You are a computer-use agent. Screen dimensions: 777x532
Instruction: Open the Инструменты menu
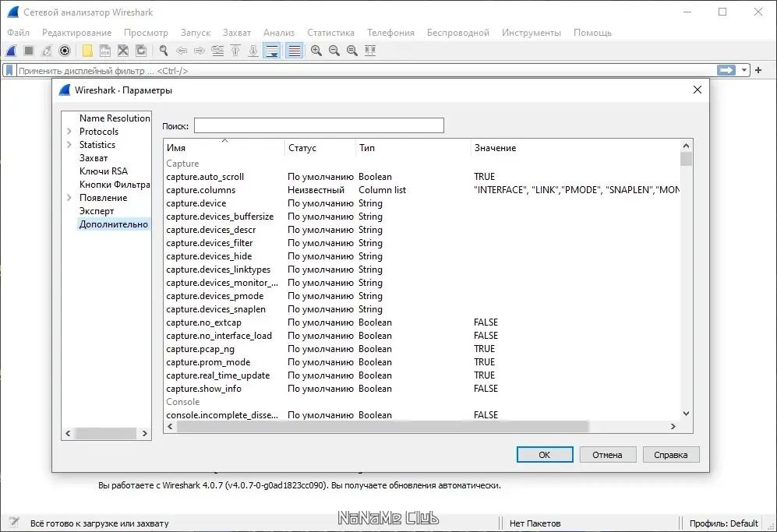532,33
